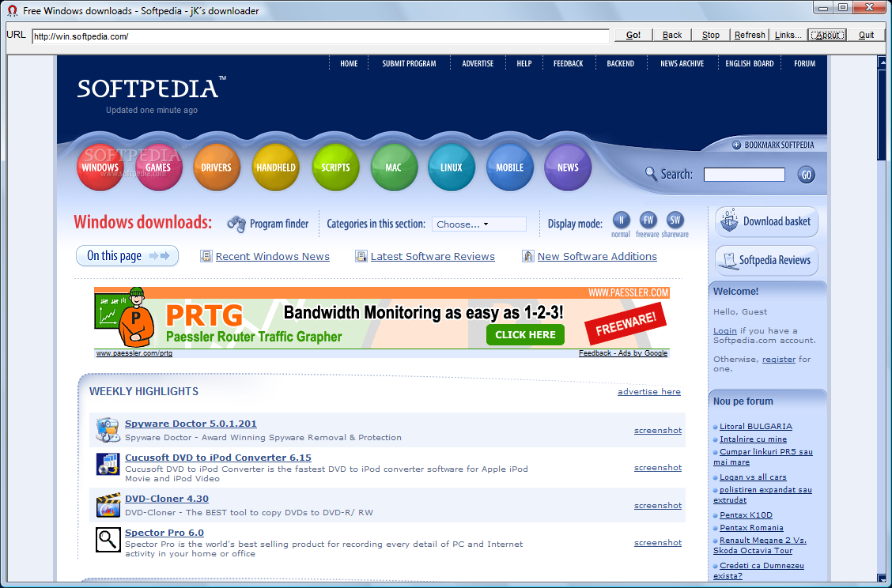Open ENGLISH BOARD menu item
The image size is (892, 588).
click(x=749, y=64)
